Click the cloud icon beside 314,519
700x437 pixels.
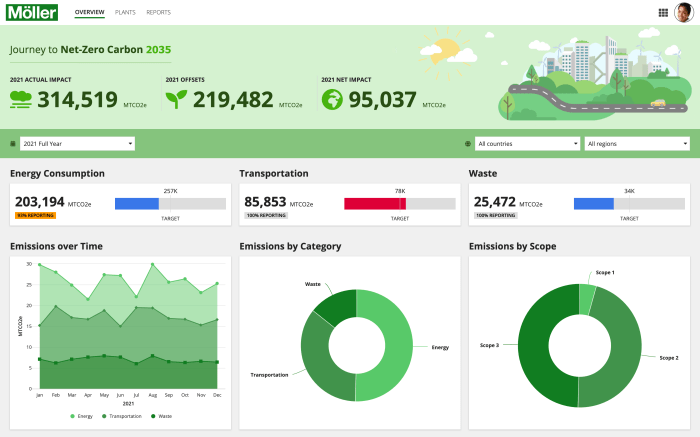(21, 100)
